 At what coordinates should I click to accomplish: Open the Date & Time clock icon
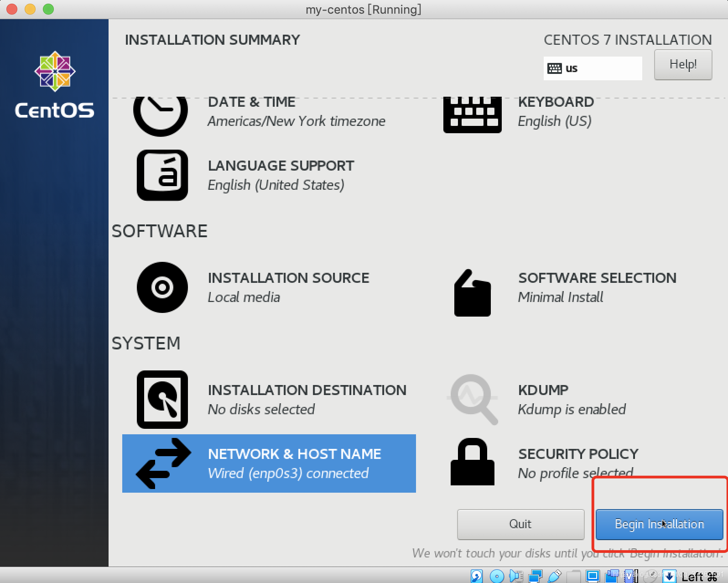pos(161,116)
